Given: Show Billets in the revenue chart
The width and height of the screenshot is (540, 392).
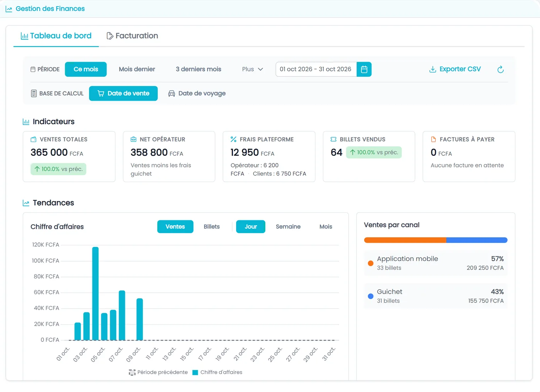Looking at the screenshot, I should [x=212, y=227].
